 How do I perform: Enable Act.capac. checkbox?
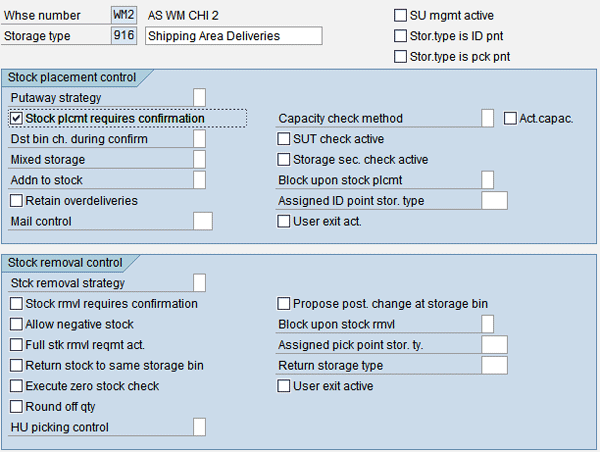[510, 119]
